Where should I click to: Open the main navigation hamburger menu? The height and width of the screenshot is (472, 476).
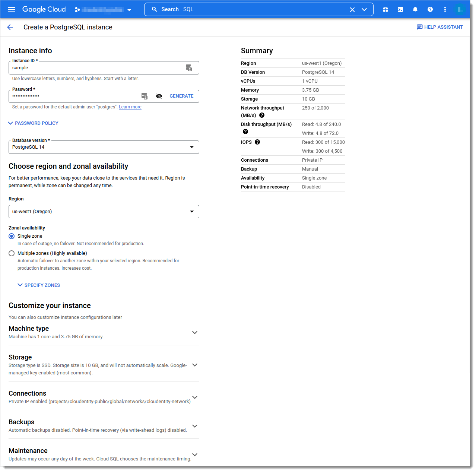click(12, 9)
